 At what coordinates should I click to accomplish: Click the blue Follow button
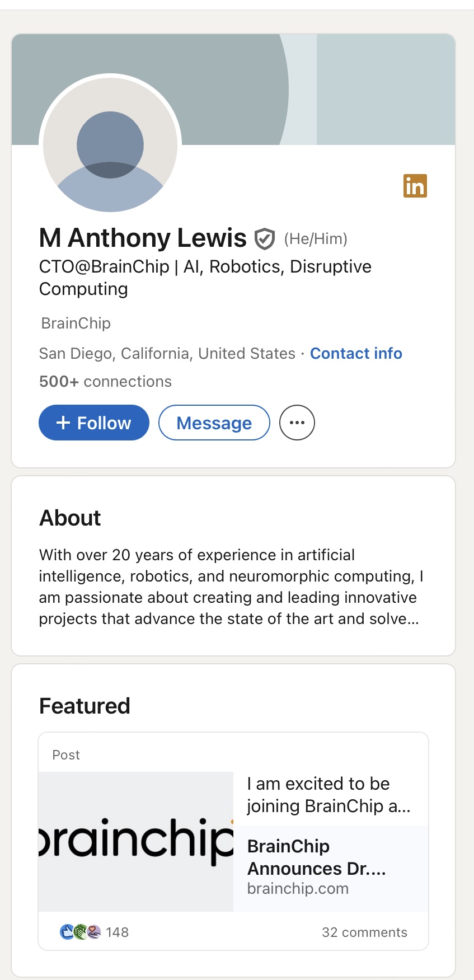click(94, 423)
